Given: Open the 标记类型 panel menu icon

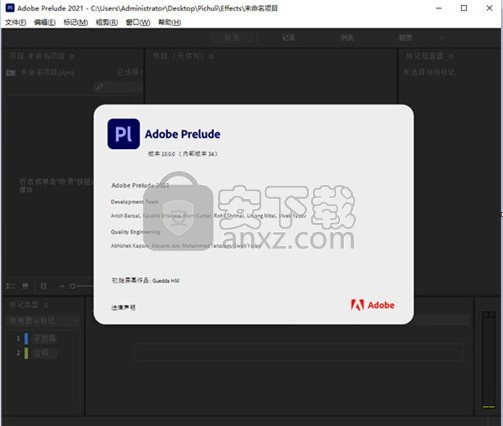Looking at the screenshot, I should click(x=46, y=305).
